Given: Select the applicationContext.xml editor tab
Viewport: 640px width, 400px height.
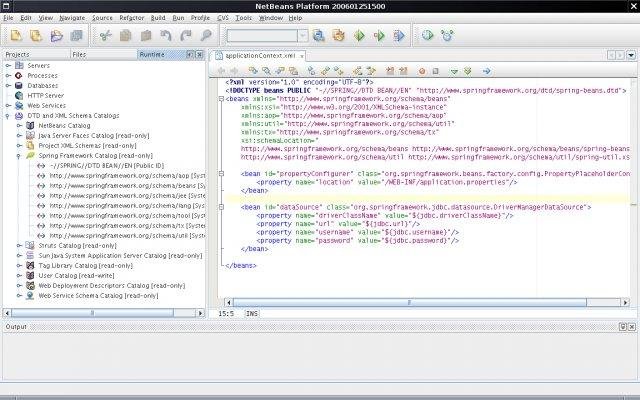Looking at the screenshot, I should (260, 56).
